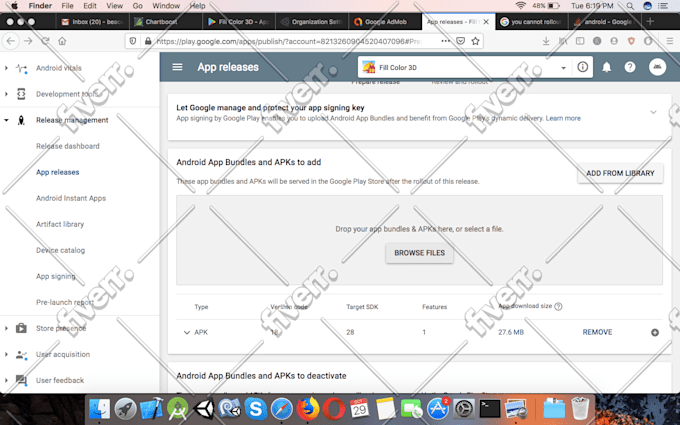The height and width of the screenshot is (425, 680).
Task: Click the App download size help icon
Action: point(559,306)
